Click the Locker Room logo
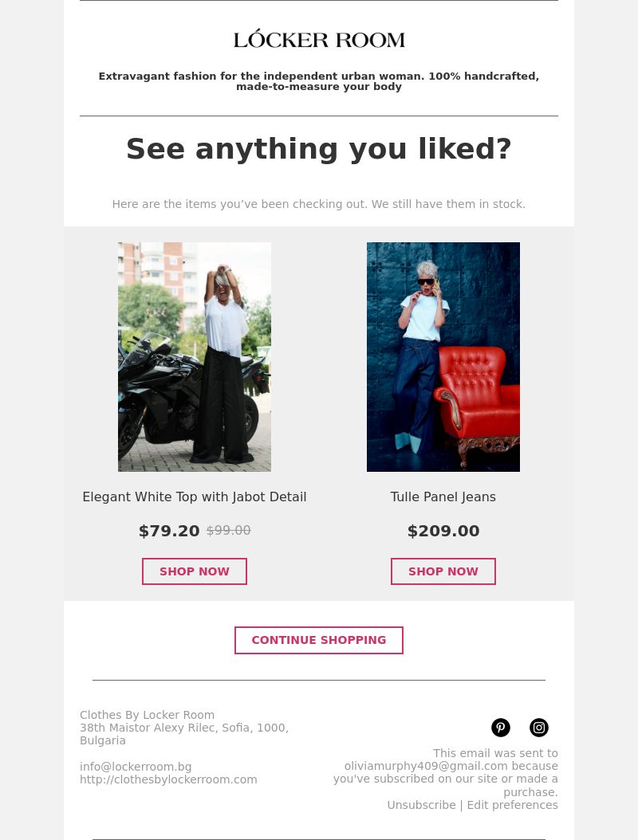 pos(319,39)
